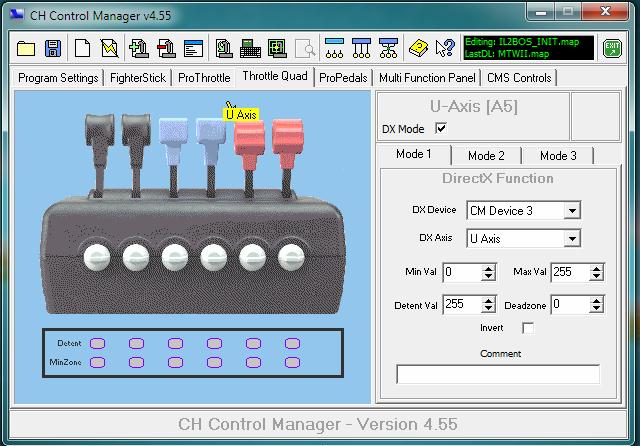Toggle the second MinZone indicator
This screenshot has width=640, height=446.
pyautogui.click(x=136, y=362)
